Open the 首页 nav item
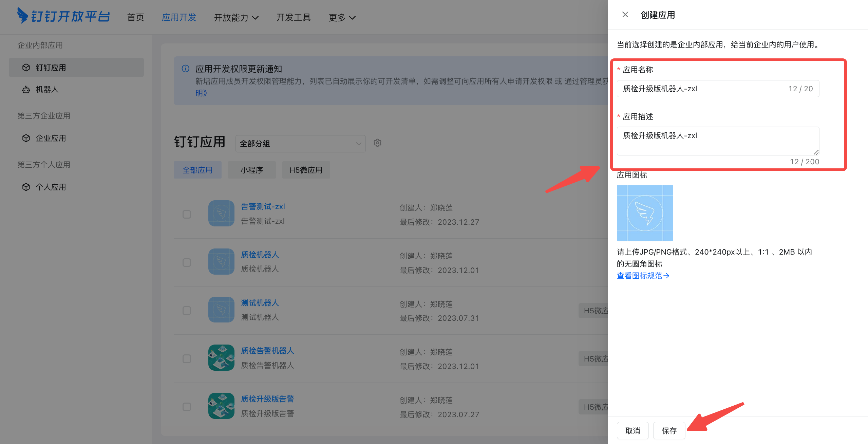The height and width of the screenshot is (444, 868). coord(136,17)
